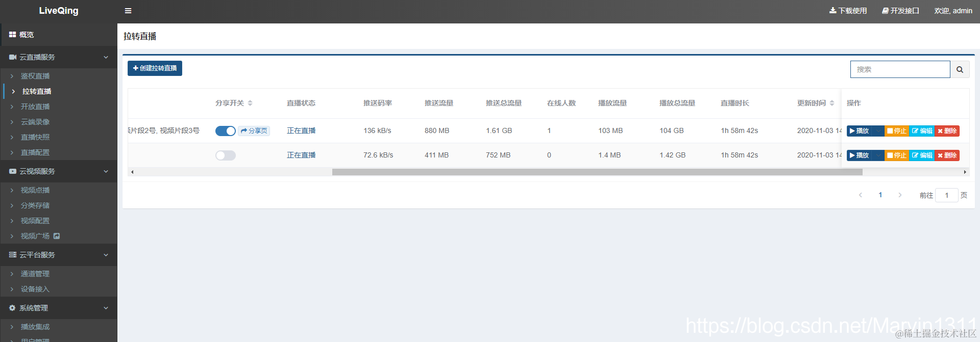Click the horizontal table scrollbar thumb
Screen dimensions: 980x342
(597, 172)
